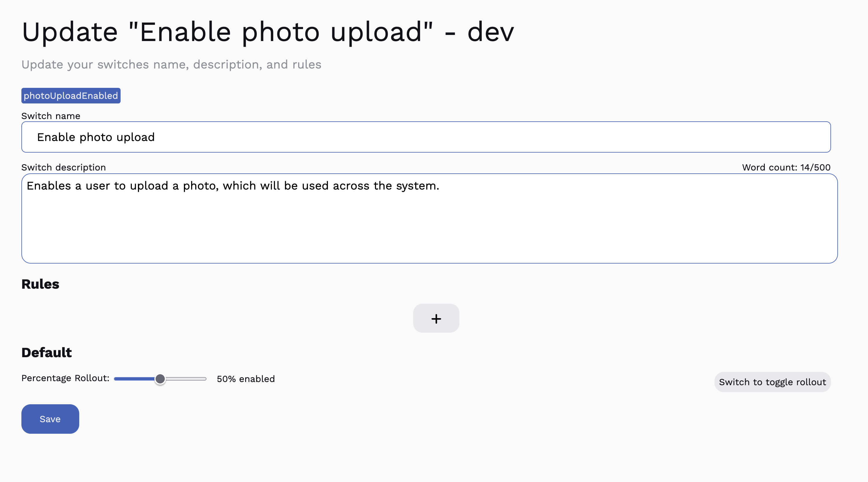This screenshot has width=868, height=482.
Task: Click the blue filled part of the rollout slider
Action: [x=134, y=379]
